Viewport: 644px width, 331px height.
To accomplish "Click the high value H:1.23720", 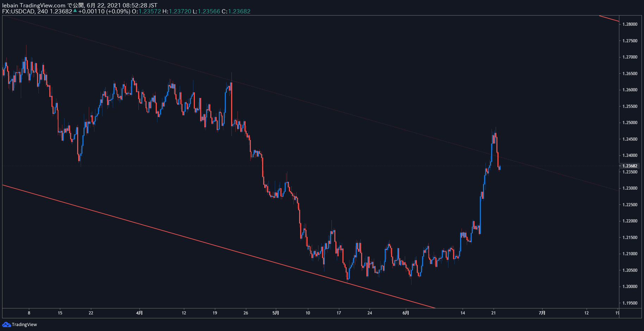I will click(177, 11).
